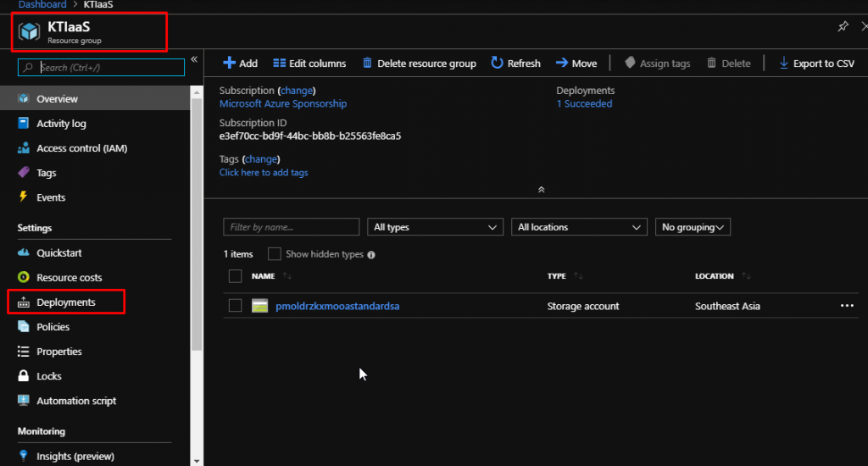
Task: Pin the blade using the pin icon
Action: (x=843, y=26)
